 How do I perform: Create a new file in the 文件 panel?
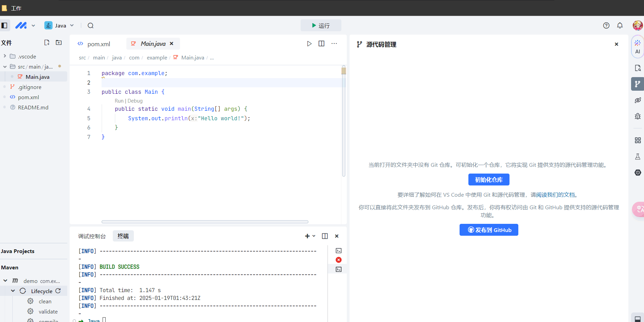pos(47,42)
